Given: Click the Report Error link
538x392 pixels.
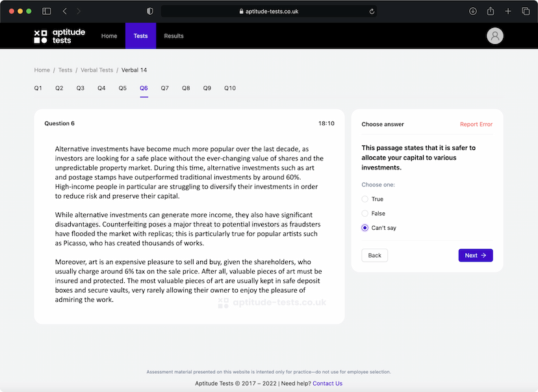Looking at the screenshot, I should coord(476,125).
